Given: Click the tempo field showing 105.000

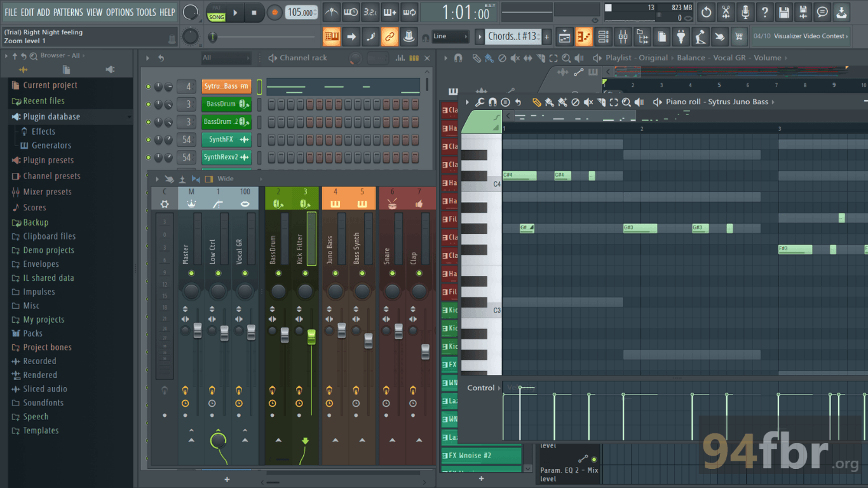Looking at the screenshot, I should tap(301, 12).
